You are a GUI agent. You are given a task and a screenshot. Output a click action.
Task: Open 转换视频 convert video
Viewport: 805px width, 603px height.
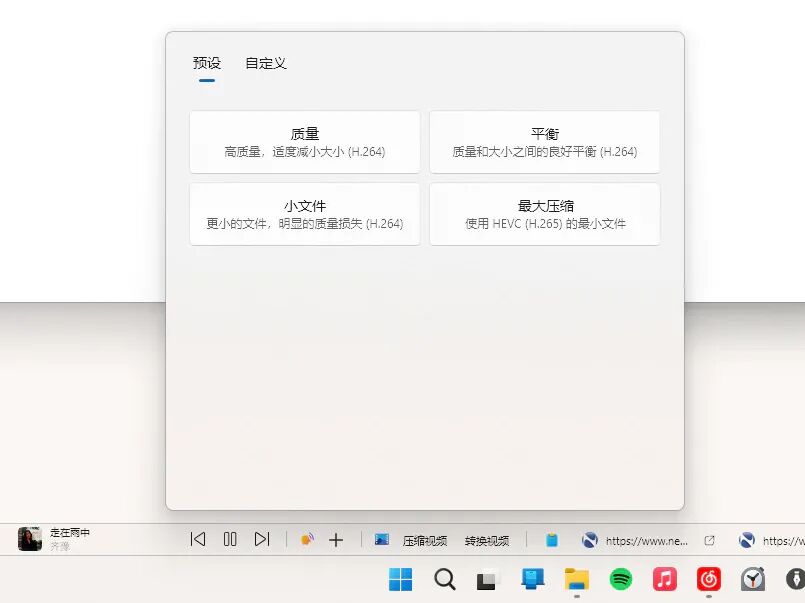pyautogui.click(x=487, y=541)
